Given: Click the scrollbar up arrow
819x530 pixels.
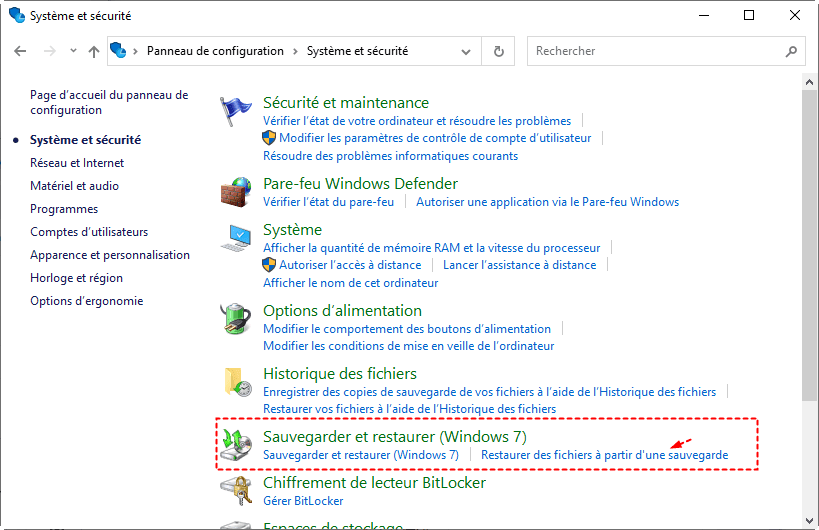Looking at the screenshot, I should [x=809, y=82].
